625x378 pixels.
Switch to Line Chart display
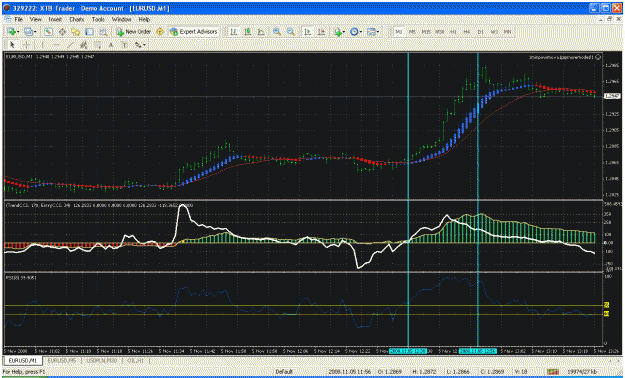pos(261,32)
